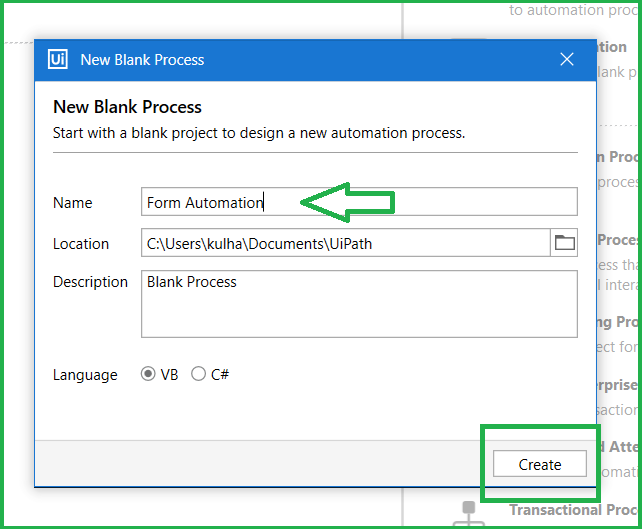
Task: Click the Description box containing Blank Process
Action: click(359, 303)
